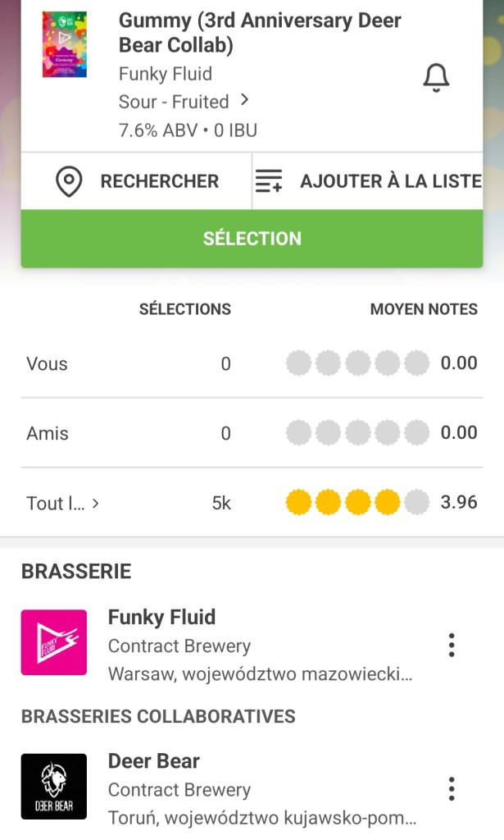View the global 3.96 average rating
The image size is (504, 840).
pos(458,502)
